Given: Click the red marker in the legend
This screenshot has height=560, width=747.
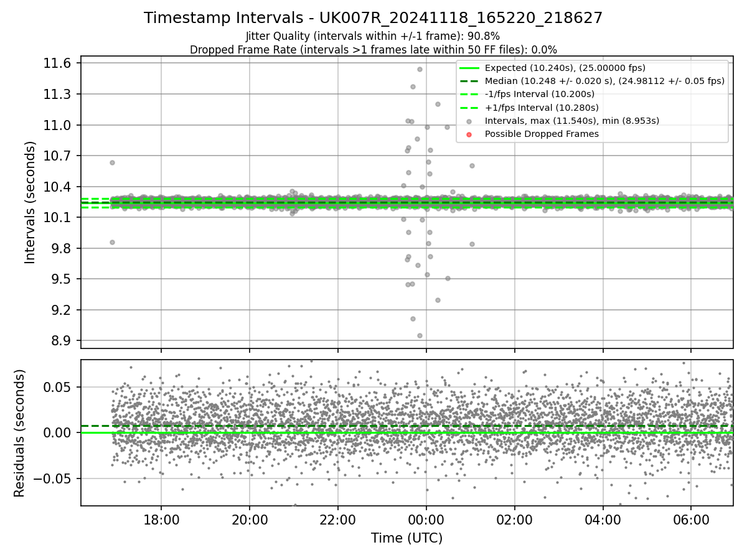Looking at the screenshot, I should point(469,134).
